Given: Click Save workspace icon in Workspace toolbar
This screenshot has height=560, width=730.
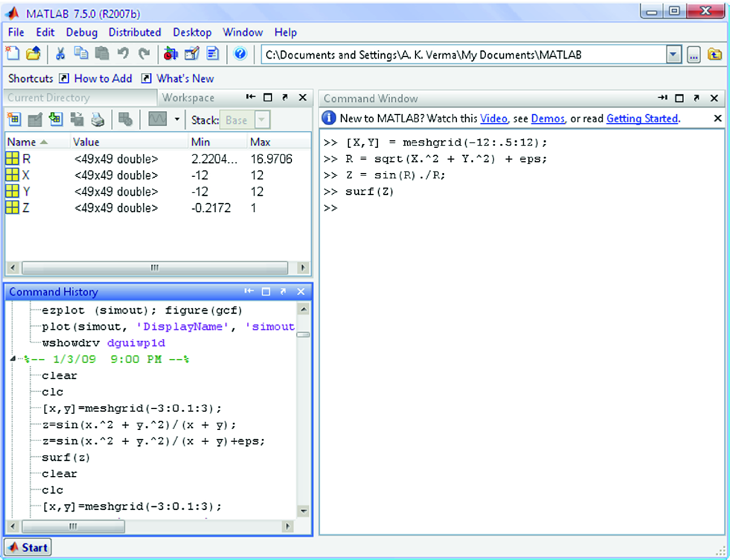Looking at the screenshot, I should pyautogui.click(x=77, y=119).
